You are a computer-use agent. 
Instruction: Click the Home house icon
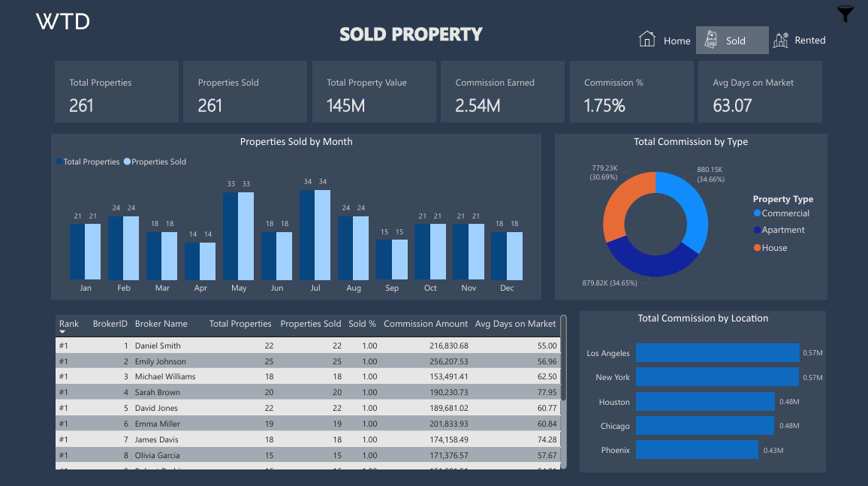(x=646, y=39)
